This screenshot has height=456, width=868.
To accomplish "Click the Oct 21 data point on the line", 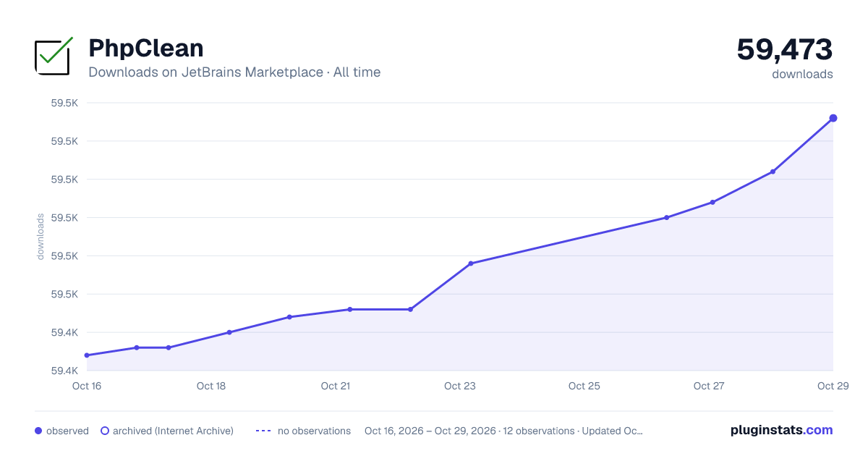I will click(350, 309).
